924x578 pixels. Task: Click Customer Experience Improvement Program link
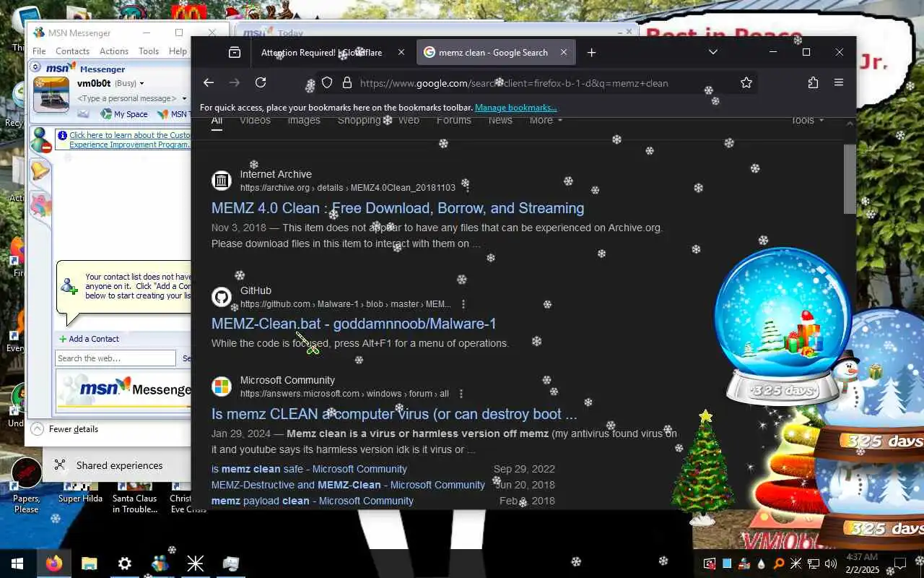click(130, 140)
